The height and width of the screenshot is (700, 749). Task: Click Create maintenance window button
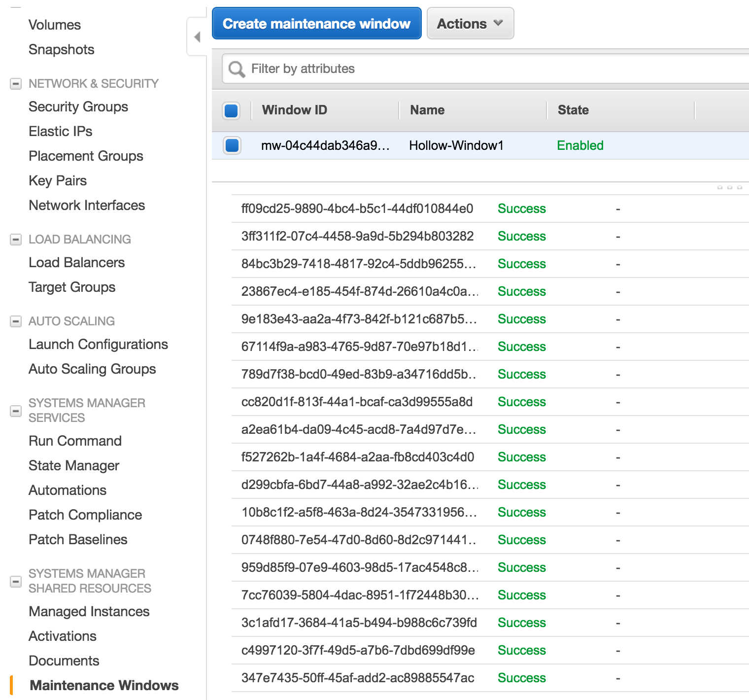316,24
